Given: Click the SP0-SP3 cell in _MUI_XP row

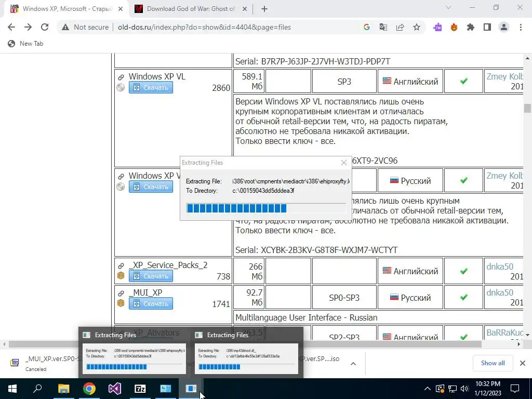Looking at the screenshot, I should (x=344, y=298).
